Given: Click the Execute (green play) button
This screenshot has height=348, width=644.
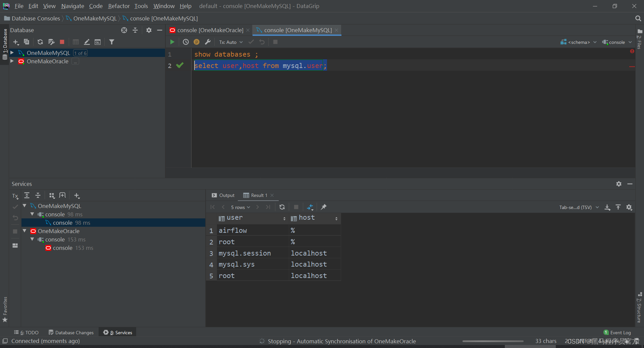Looking at the screenshot, I should pos(172,42).
